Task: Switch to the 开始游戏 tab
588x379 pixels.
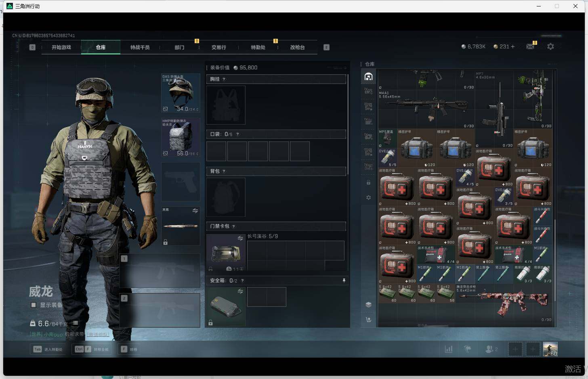Action: tap(61, 47)
